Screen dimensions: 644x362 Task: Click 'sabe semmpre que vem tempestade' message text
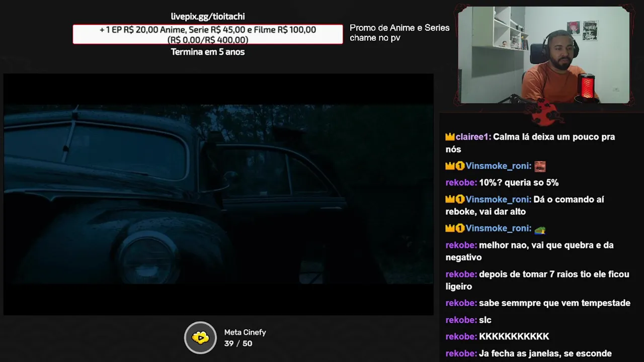pyautogui.click(x=554, y=303)
